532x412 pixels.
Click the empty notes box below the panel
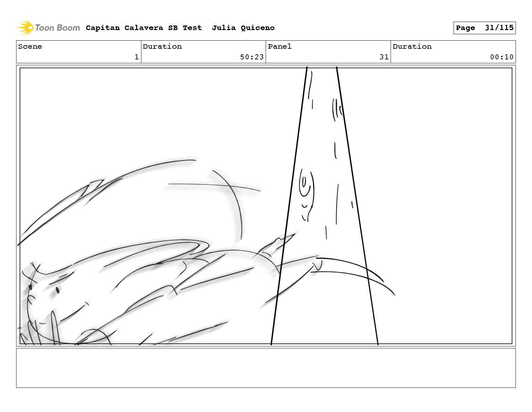click(266, 368)
